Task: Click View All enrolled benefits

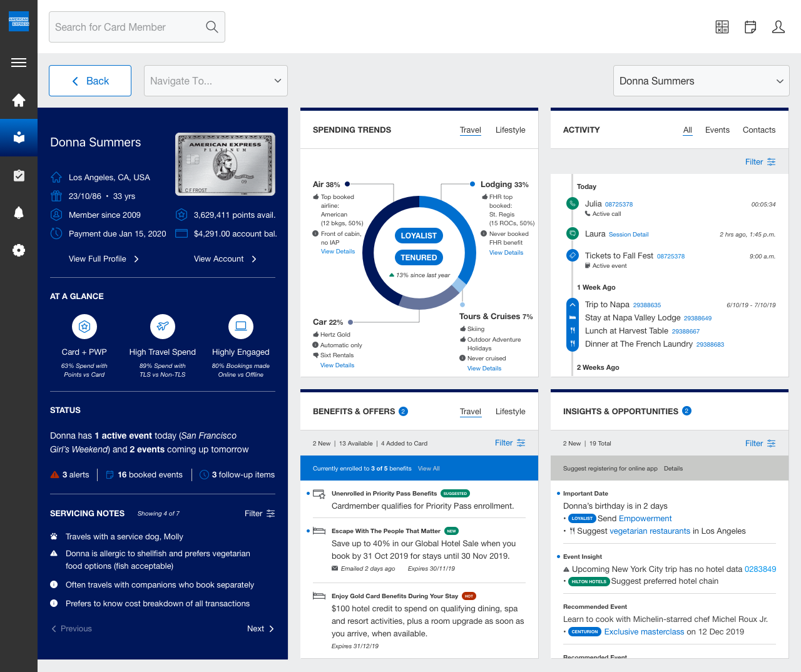Action: click(x=429, y=469)
